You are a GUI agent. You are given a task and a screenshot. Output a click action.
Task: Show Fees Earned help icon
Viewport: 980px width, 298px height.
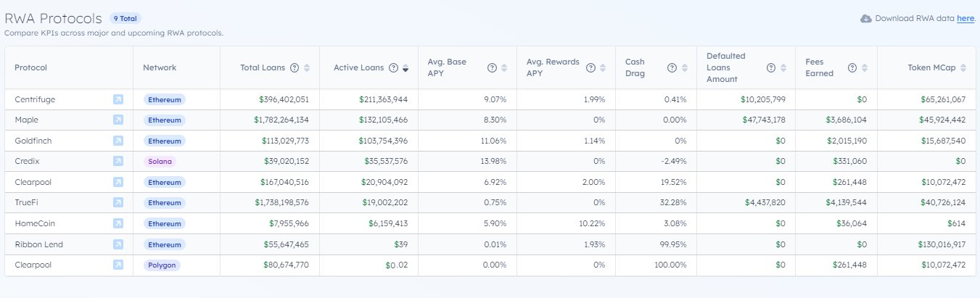[852, 67]
